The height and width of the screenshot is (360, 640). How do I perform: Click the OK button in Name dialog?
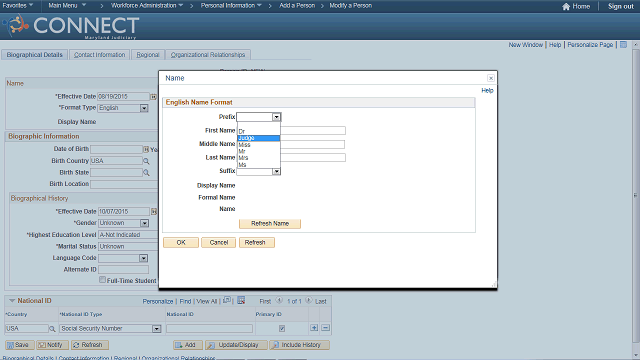tap(181, 242)
